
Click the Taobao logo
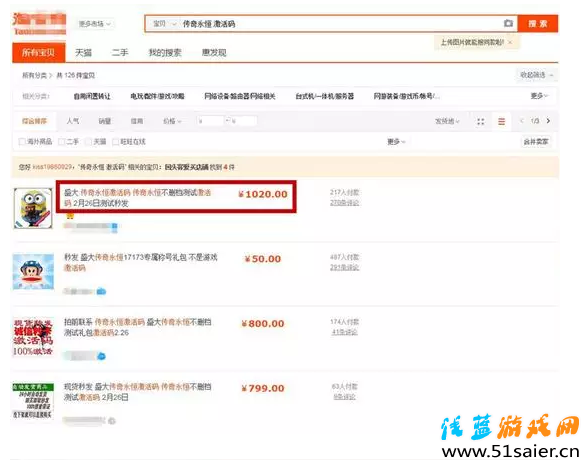[x=39, y=24]
